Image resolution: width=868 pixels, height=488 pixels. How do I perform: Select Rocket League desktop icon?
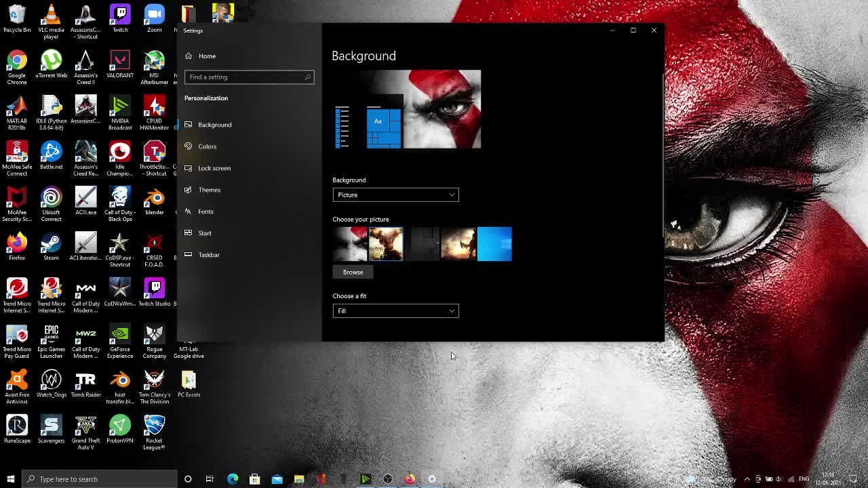[x=155, y=432]
